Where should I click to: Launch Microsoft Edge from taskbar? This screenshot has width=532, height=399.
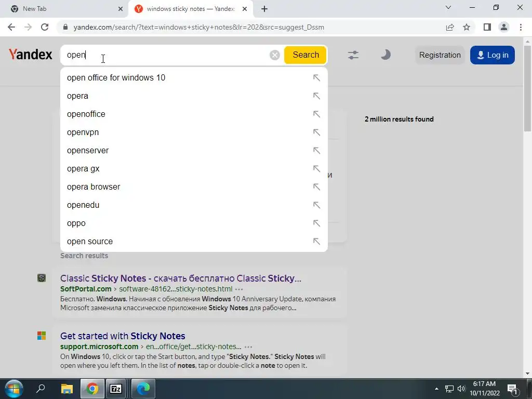click(143, 389)
